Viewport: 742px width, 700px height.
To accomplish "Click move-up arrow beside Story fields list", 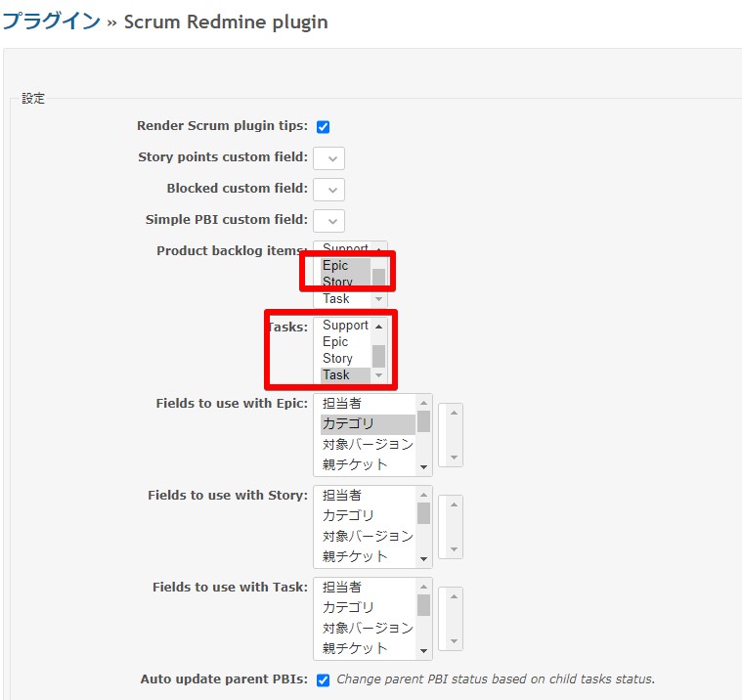I will tap(454, 505).
